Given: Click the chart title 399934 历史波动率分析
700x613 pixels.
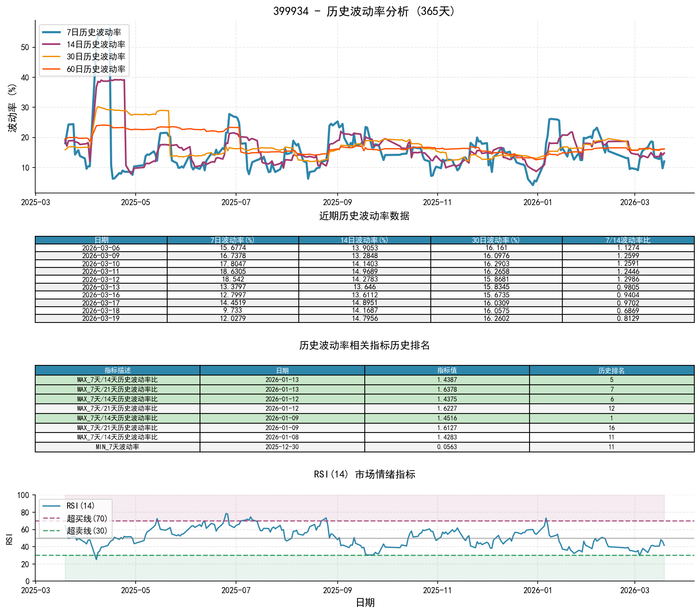Looking at the screenshot, I should [x=364, y=11].
